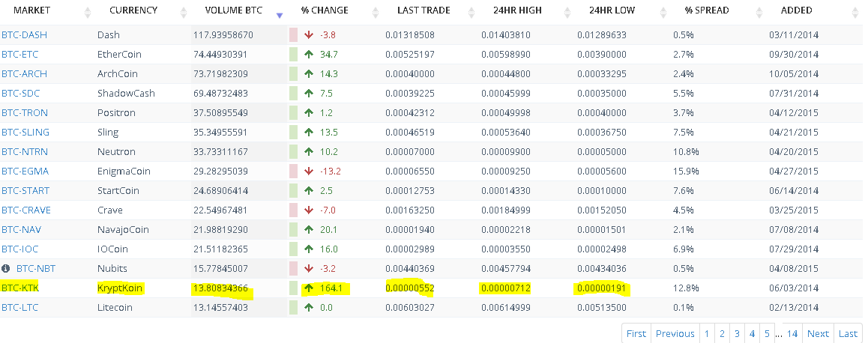Open the BTC-IOC market link
This screenshot has width=868, height=343.
pos(20,249)
